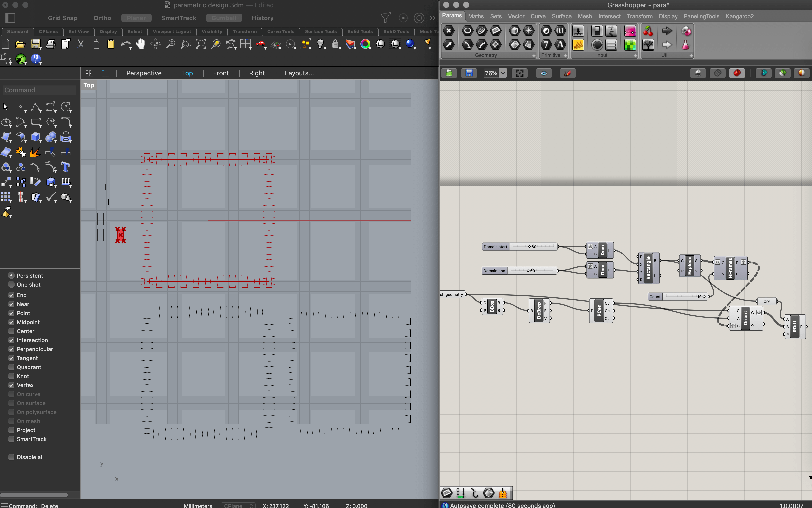This screenshot has width=812, height=508.
Task: Open the Curve Tools toolbar tab
Action: pos(281,31)
